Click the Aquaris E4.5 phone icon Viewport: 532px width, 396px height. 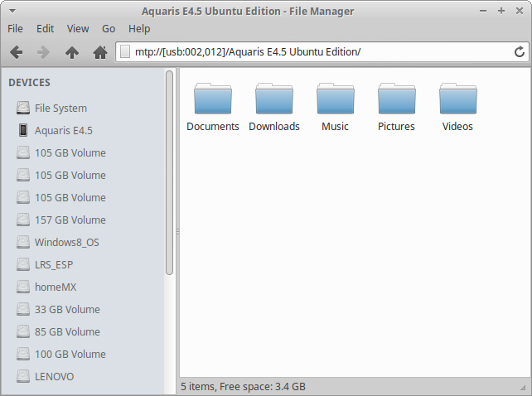click(23, 130)
